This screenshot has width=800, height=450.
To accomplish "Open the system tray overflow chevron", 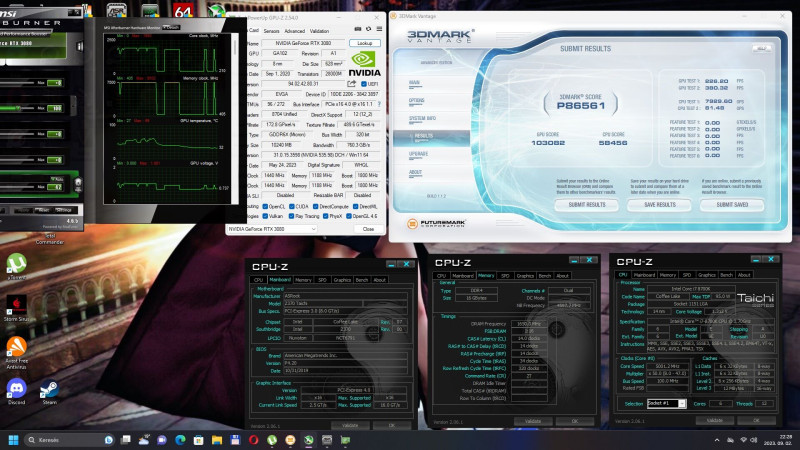I will (717, 440).
